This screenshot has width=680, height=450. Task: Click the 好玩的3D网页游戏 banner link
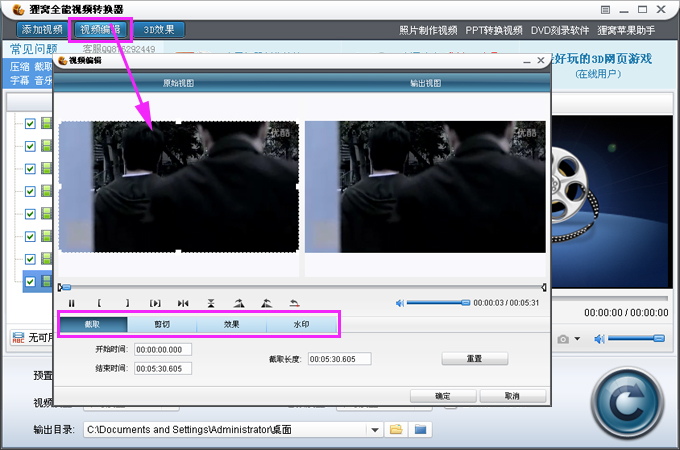[602, 59]
